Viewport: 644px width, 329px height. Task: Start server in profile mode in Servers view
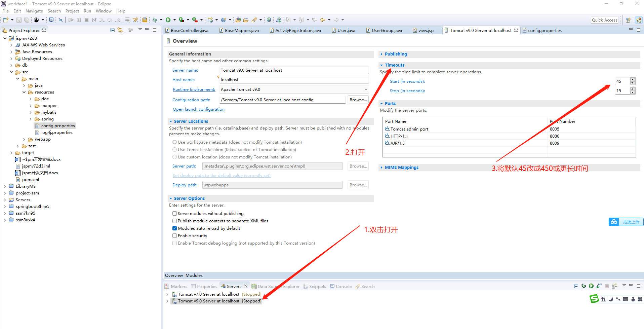[x=599, y=286]
